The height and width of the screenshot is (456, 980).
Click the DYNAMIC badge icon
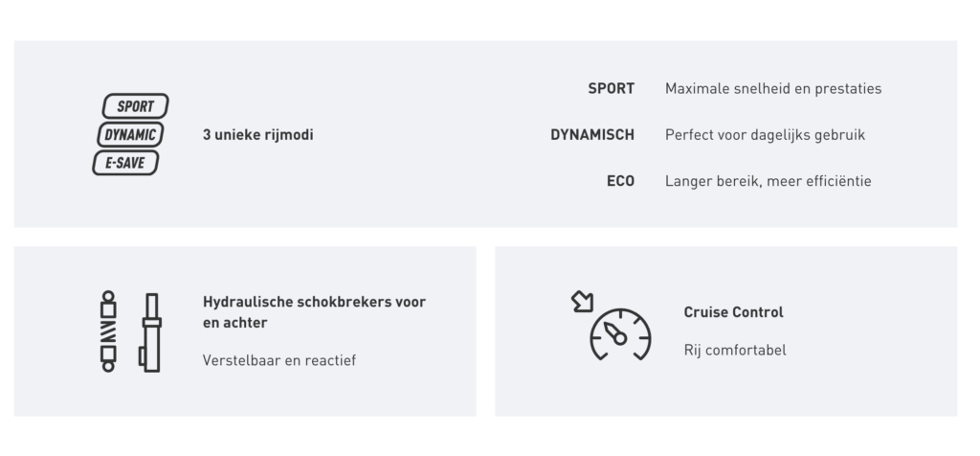(x=130, y=134)
